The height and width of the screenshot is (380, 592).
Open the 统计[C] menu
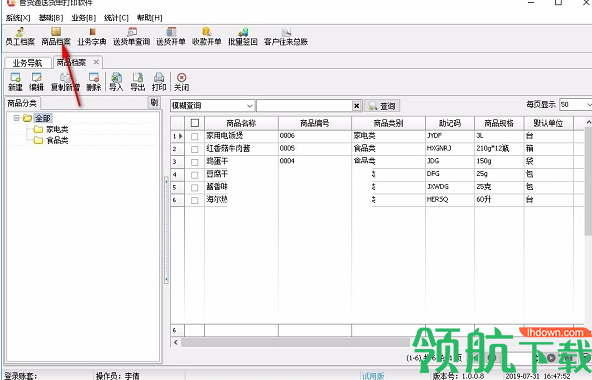click(116, 18)
